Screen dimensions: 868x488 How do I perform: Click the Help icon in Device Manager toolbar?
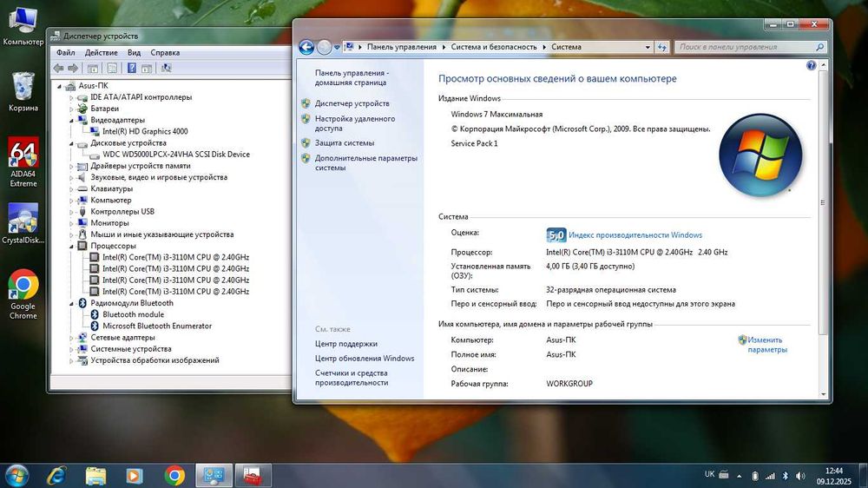[132, 68]
